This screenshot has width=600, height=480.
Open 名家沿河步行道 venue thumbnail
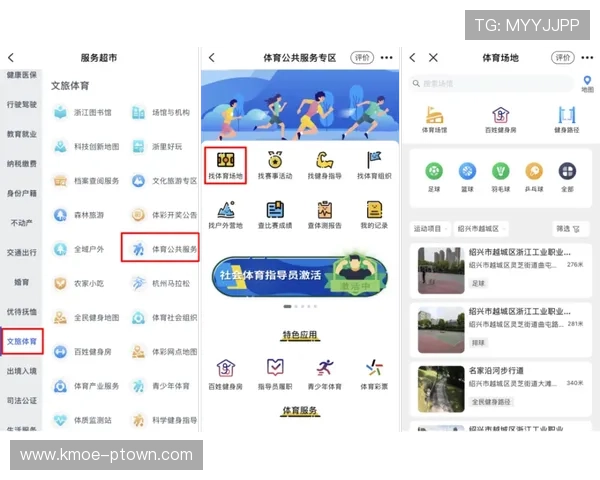point(441,389)
